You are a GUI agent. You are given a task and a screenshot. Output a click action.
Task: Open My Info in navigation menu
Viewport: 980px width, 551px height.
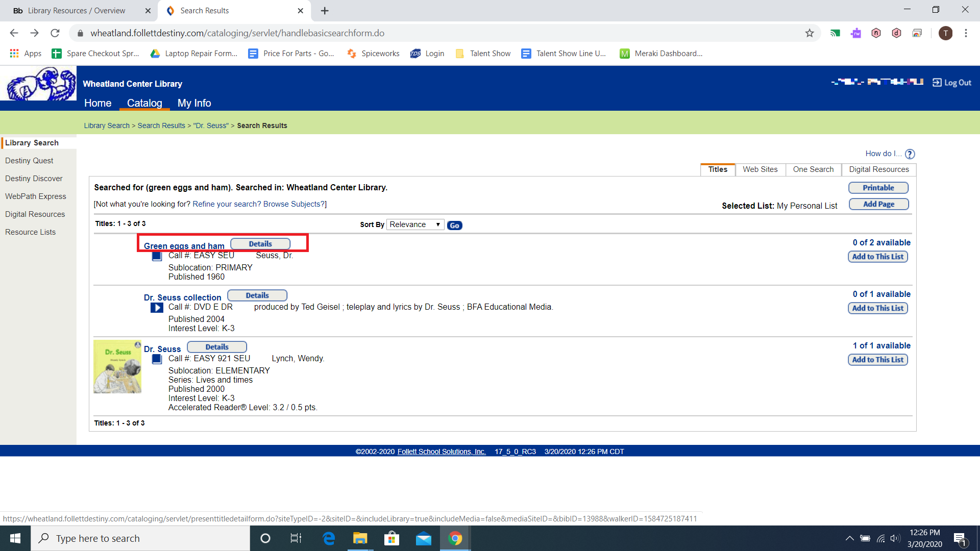tap(194, 103)
